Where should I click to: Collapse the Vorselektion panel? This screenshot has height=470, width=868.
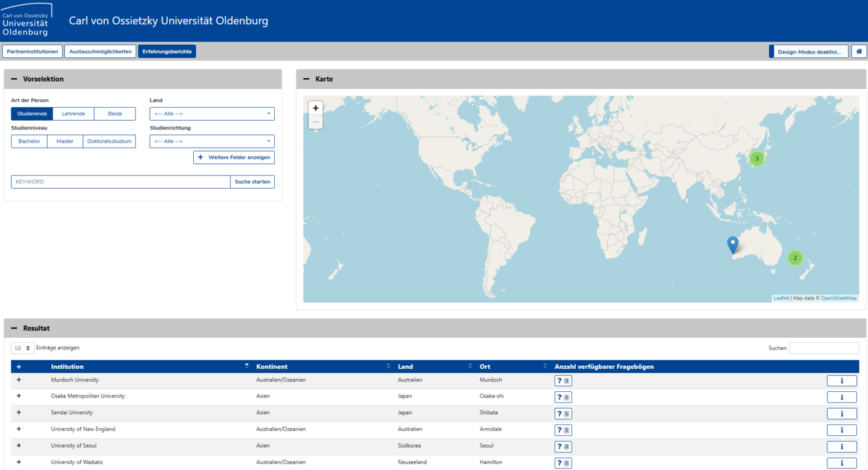(14, 79)
